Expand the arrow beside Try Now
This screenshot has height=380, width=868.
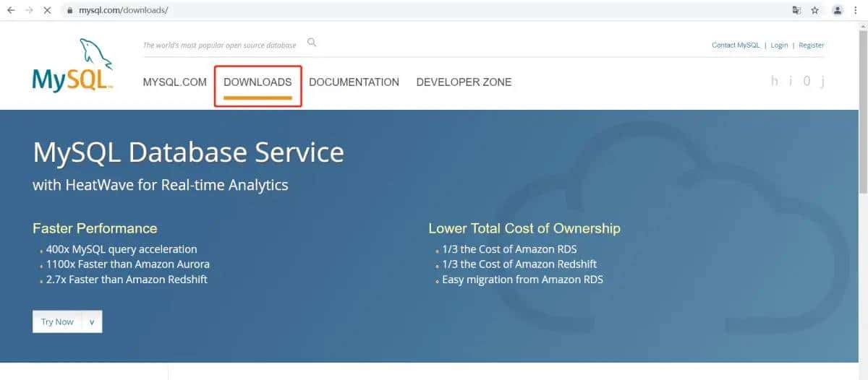pos(92,321)
